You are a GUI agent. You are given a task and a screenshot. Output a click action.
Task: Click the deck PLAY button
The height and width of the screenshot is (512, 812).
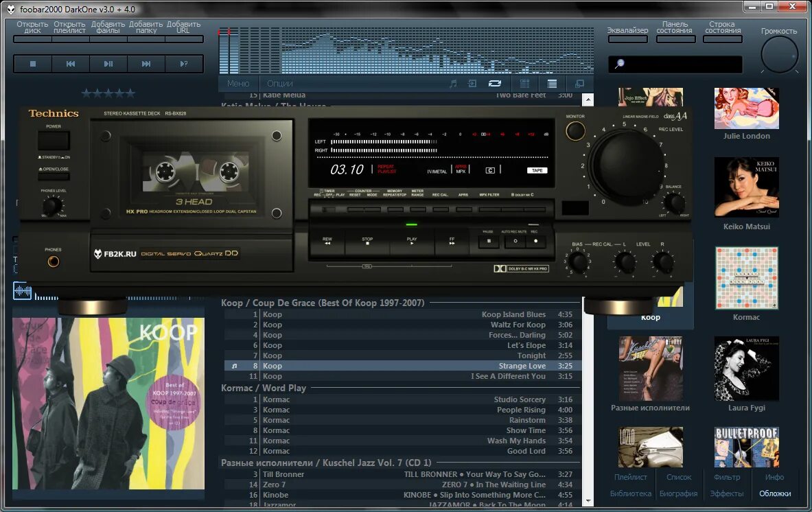click(412, 242)
